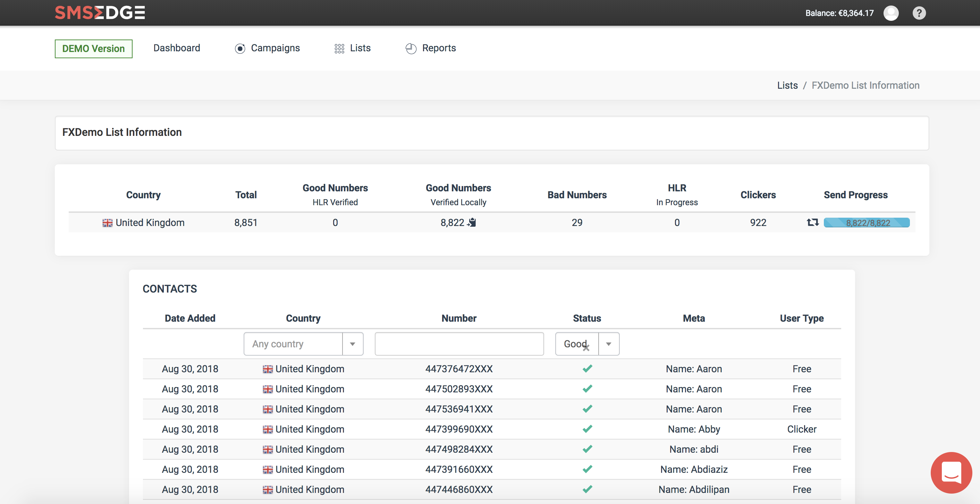
Task: Click the verify icon beside 8,822
Action: 472,222
